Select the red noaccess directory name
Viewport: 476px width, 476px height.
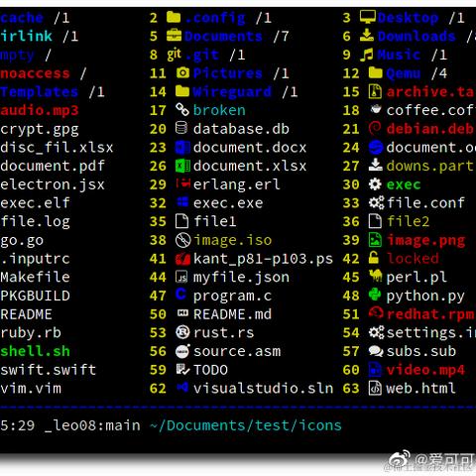[35, 73]
